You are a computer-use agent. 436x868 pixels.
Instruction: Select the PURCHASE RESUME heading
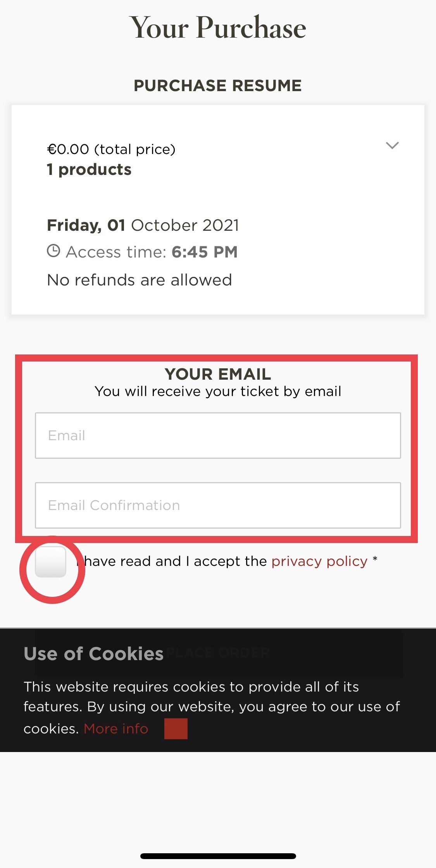pos(218,85)
